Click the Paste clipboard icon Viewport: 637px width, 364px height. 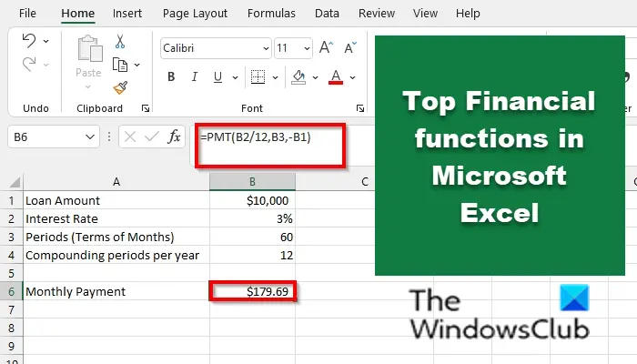[89, 49]
